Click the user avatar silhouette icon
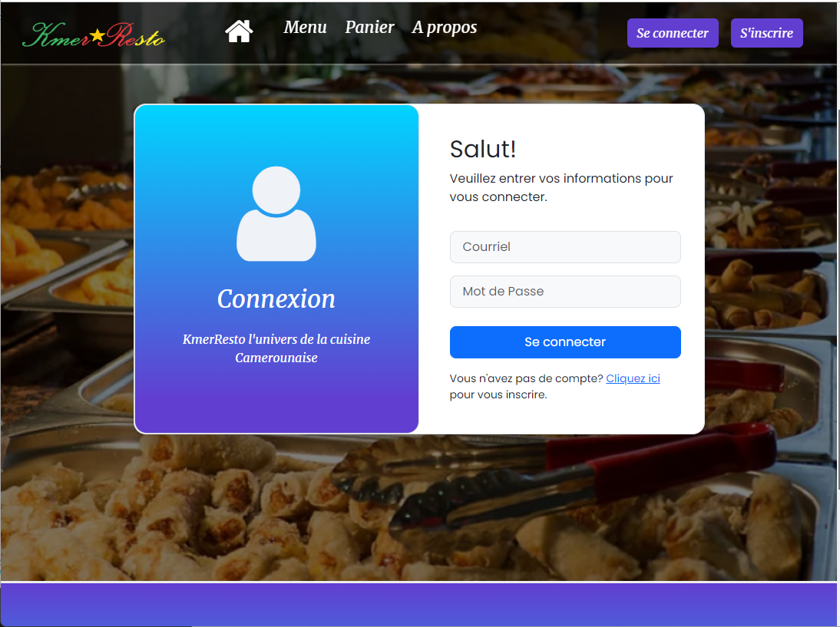840x627 pixels. point(276,213)
